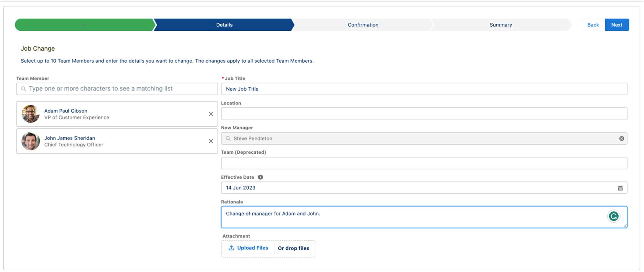Go to the Confirmation step

point(363,25)
